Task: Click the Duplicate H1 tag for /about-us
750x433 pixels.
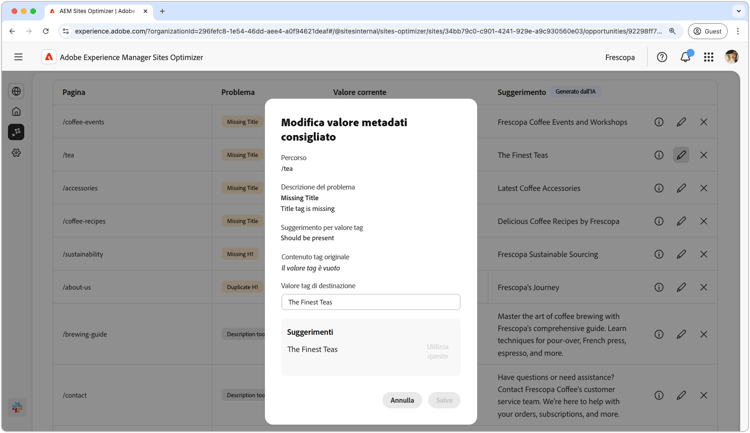Action: pyautogui.click(x=242, y=287)
